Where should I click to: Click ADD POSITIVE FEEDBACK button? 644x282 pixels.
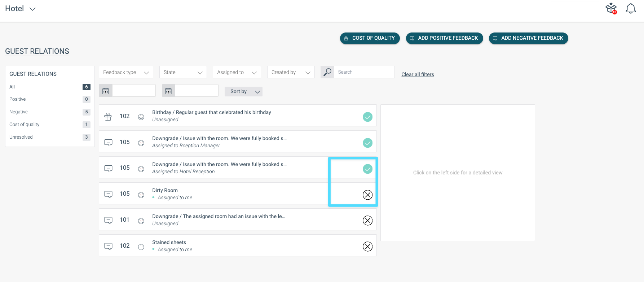[x=445, y=38]
